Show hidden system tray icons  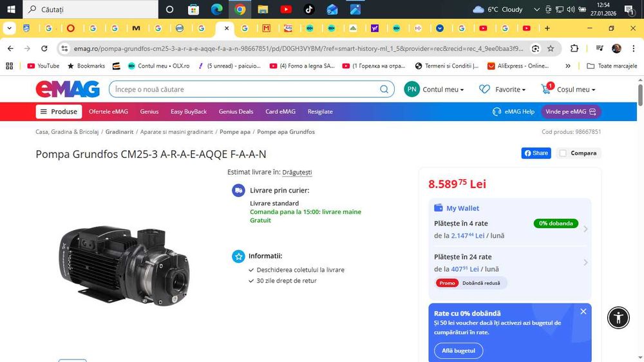coord(536,9)
